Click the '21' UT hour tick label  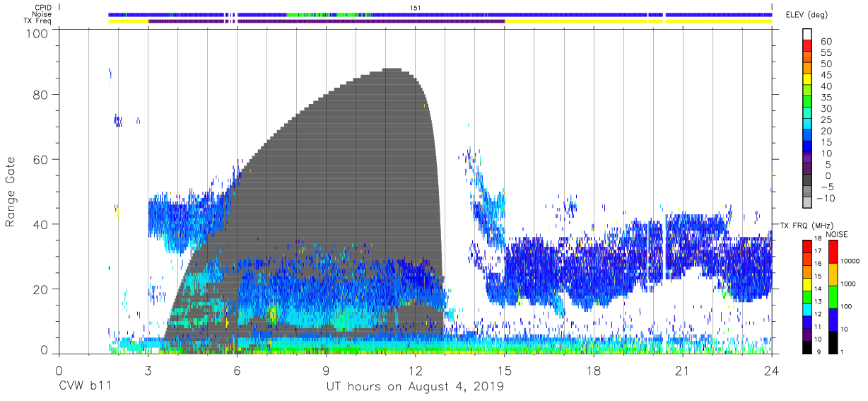[x=683, y=370]
